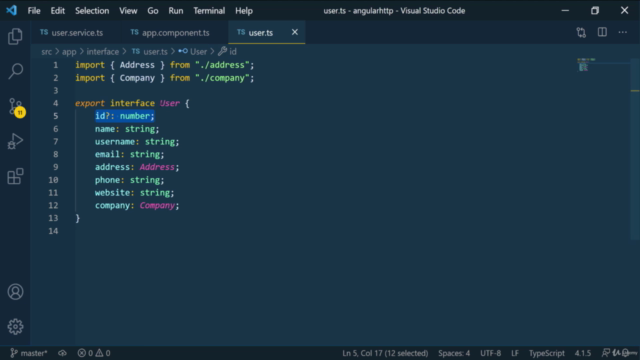The image size is (640, 360).
Task: Minimize the VS Code window
Action: click(565, 11)
